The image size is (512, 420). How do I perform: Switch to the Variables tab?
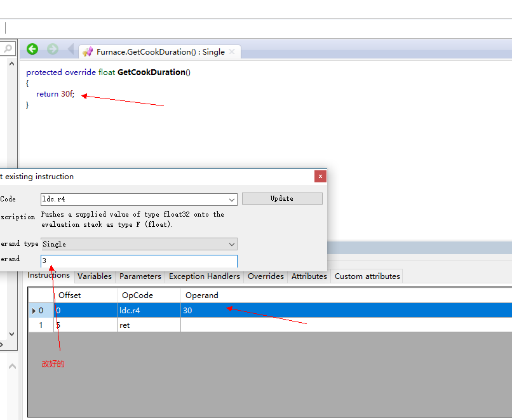(x=95, y=276)
